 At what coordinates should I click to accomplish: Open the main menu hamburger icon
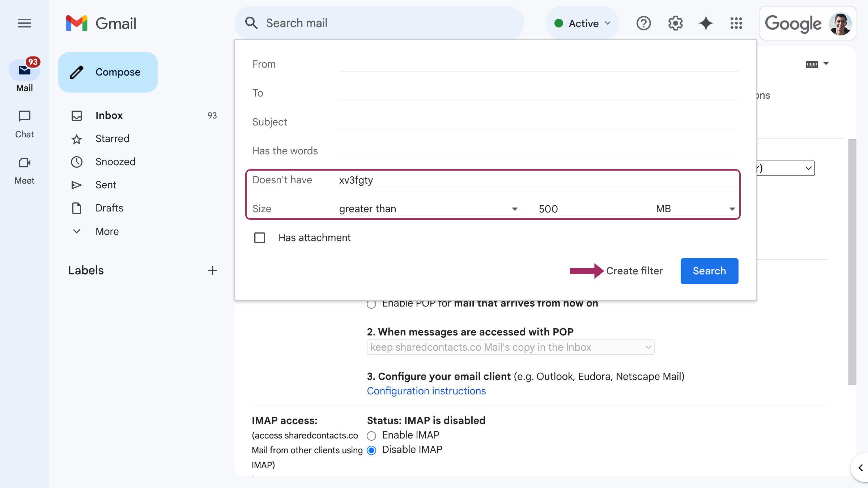pyautogui.click(x=24, y=23)
